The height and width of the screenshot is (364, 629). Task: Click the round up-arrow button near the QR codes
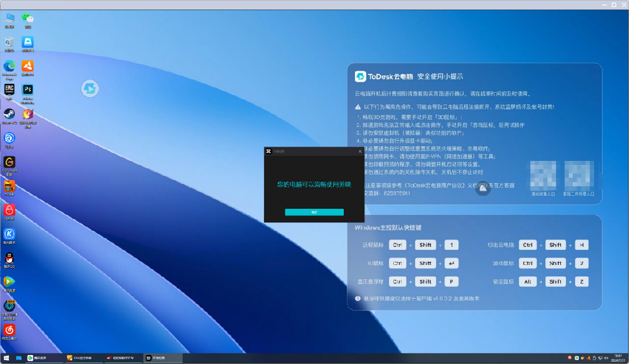(x=483, y=188)
